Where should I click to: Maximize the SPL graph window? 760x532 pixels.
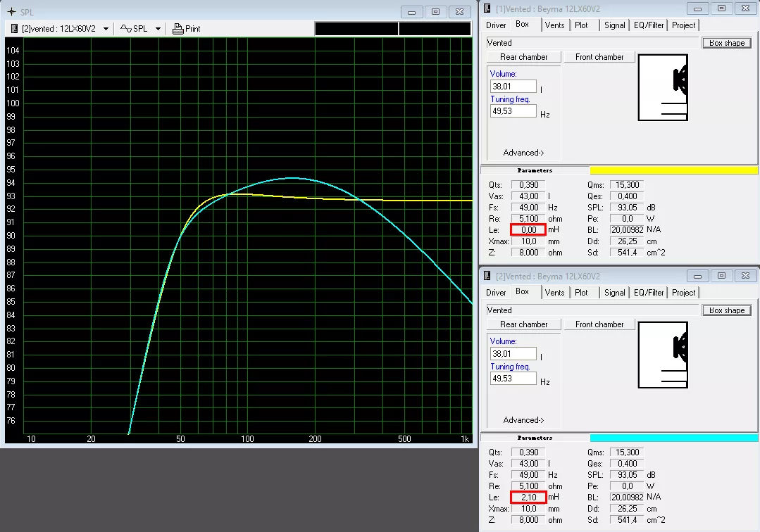(x=436, y=12)
